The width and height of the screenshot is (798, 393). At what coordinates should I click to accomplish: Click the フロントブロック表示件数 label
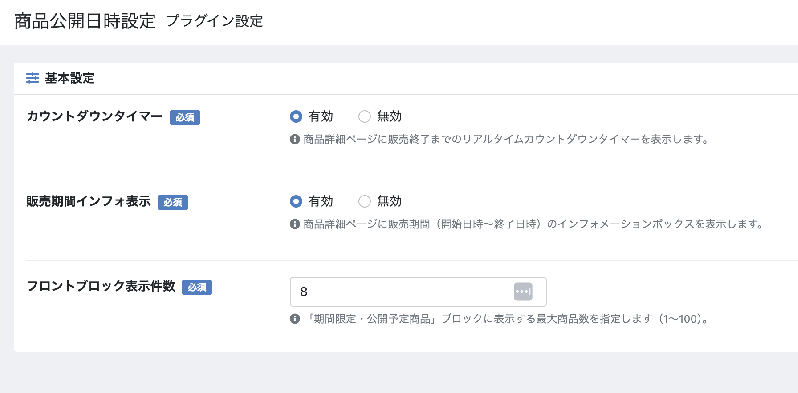101,287
